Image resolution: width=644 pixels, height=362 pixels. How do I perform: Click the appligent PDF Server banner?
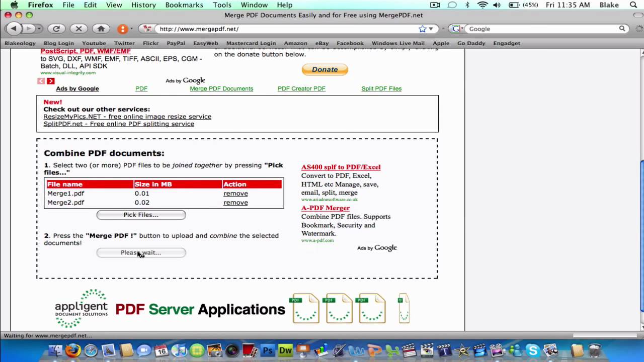(x=232, y=308)
